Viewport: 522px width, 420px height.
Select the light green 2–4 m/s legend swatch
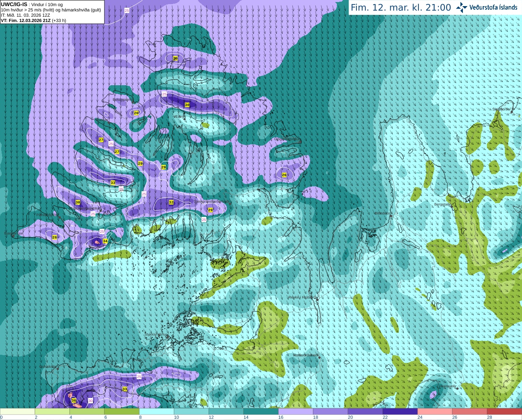(x=52, y=411)
